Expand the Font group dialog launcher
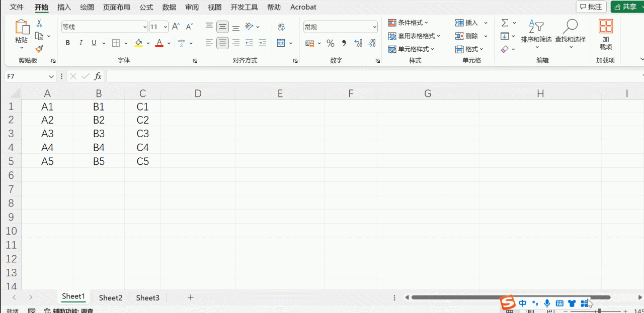 195,61
